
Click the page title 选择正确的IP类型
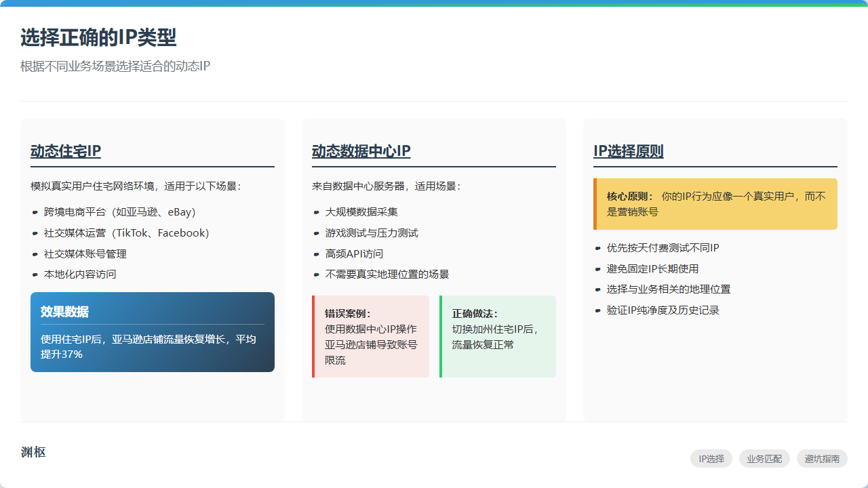tap(98, 38)
